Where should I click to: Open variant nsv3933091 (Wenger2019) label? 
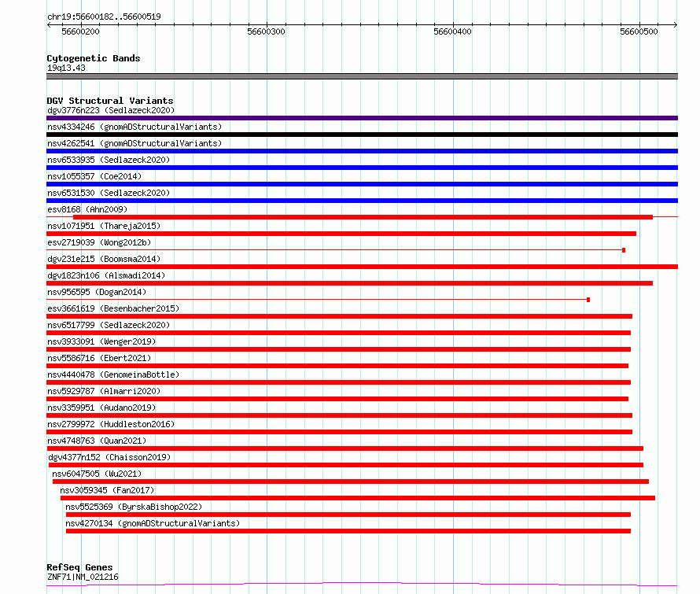click(101, 341)
